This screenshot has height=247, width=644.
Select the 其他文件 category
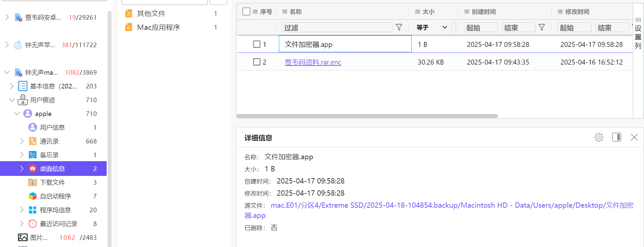(151, 13)
